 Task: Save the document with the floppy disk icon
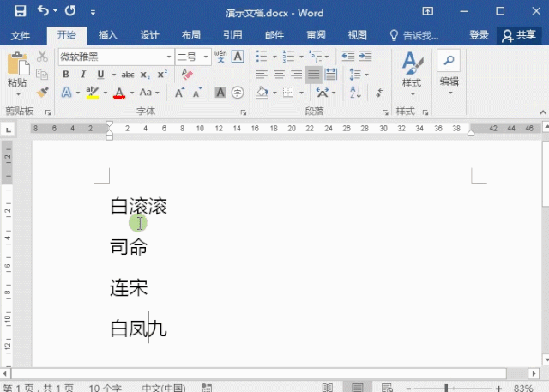20,11
